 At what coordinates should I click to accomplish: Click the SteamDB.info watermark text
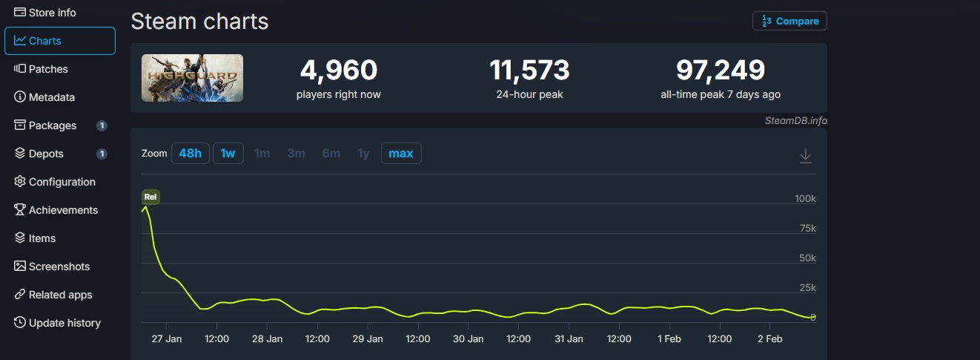click(x=796, y=120)
